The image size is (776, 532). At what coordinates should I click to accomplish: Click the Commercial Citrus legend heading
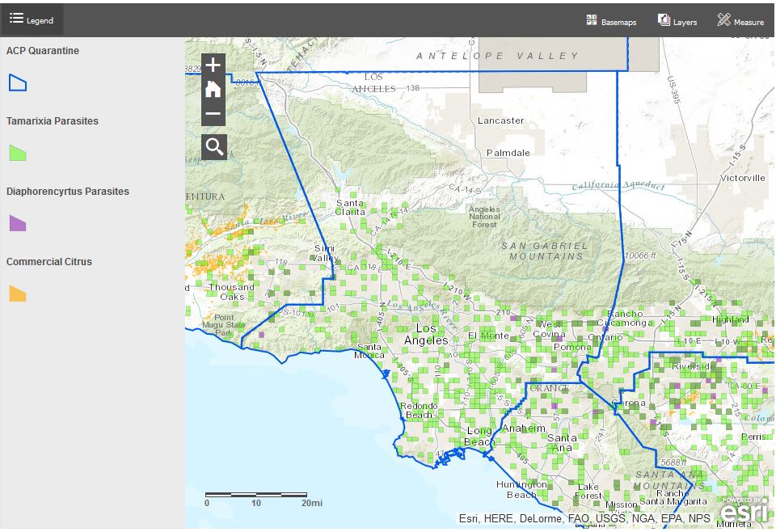tap(49, 262)
